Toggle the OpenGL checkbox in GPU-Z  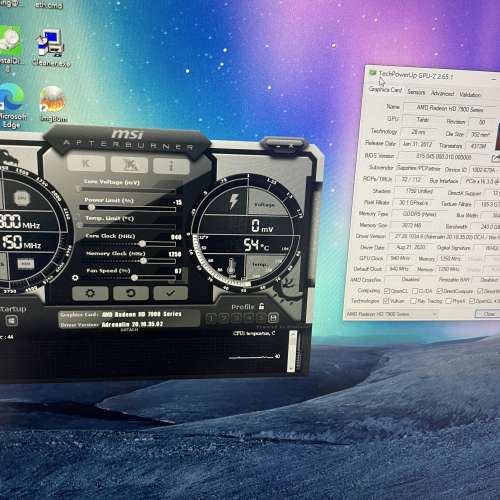[472, 301]
